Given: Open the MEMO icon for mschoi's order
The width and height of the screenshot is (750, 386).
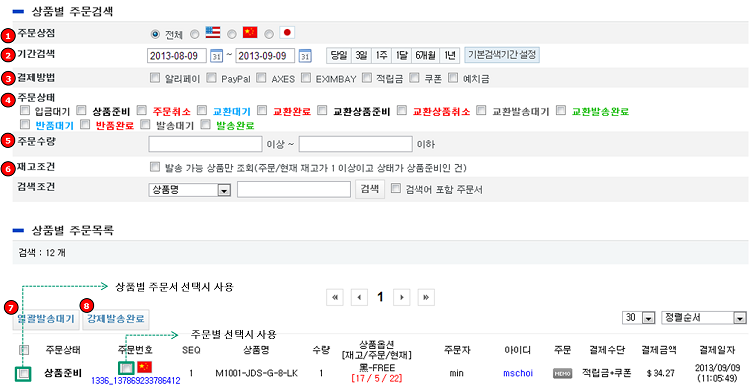Looking at the screenshot, I should pyautogui.click(x=562, y=373).
